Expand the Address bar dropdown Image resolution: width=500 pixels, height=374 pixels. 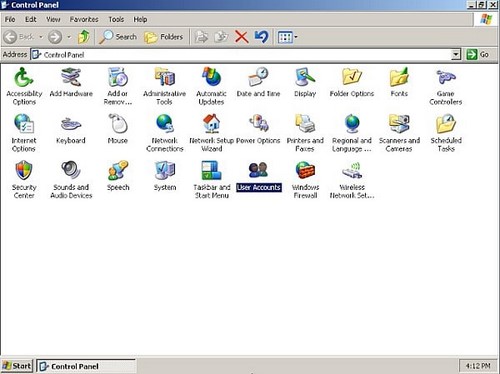click(456, 54)
